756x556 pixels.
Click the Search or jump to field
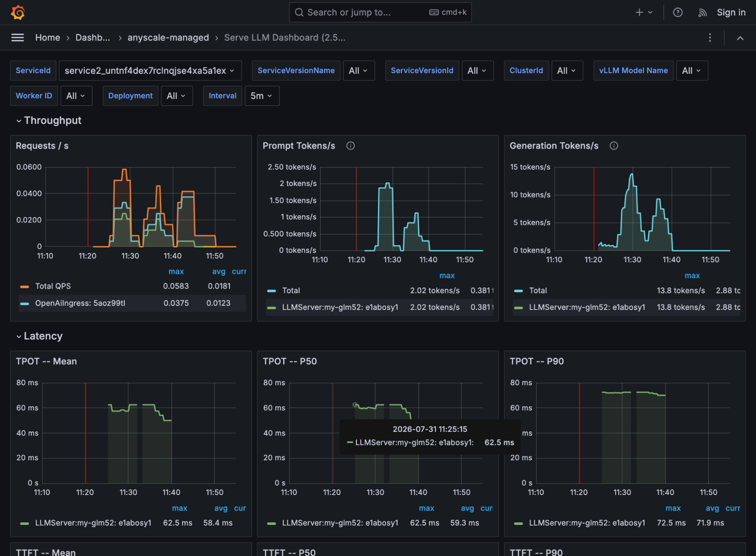(x=380, y=12)
